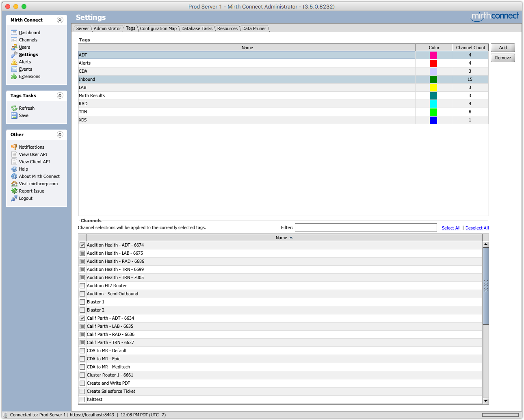Open the Configuration Map tab
Image resolution: width=524 pixels, height=420 pixels.
pyautogui.click(x=158, y=28)
